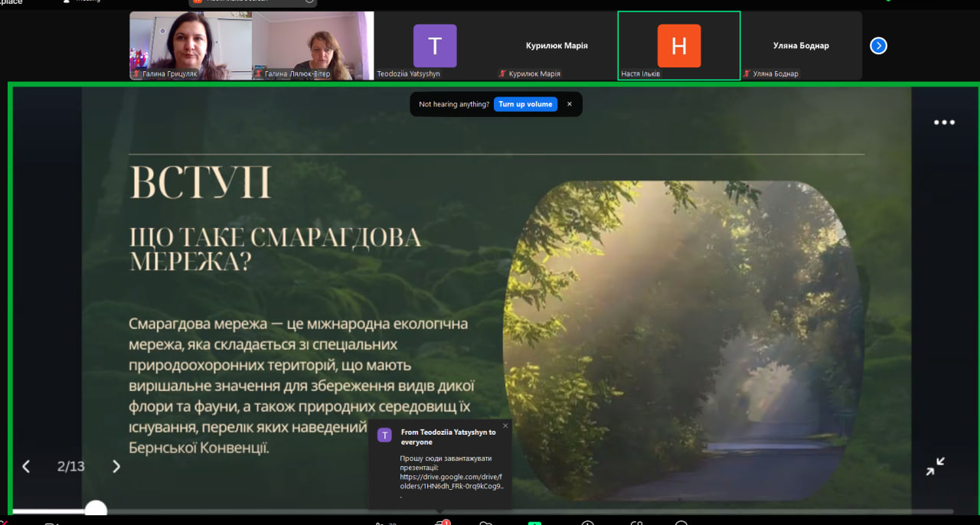Click the muted mic icon beside Курилюк Марія
980x525 pixels.
[x=502, y=74]
